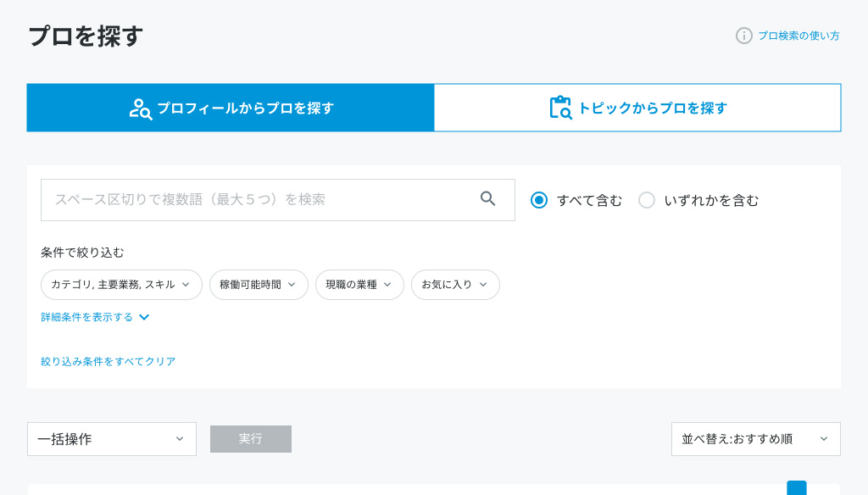Click the blue square element at bottom right
Screen dimensions: 868x495
(x=796, y=488)
